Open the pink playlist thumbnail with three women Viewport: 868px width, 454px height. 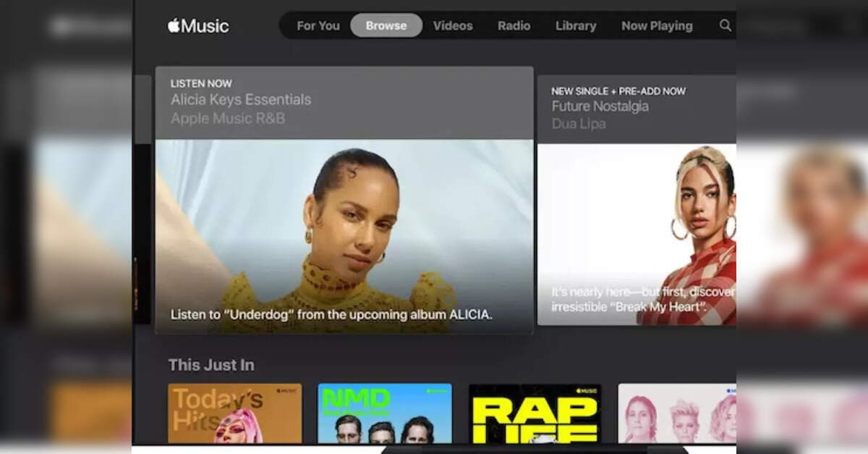coord(676,413)
